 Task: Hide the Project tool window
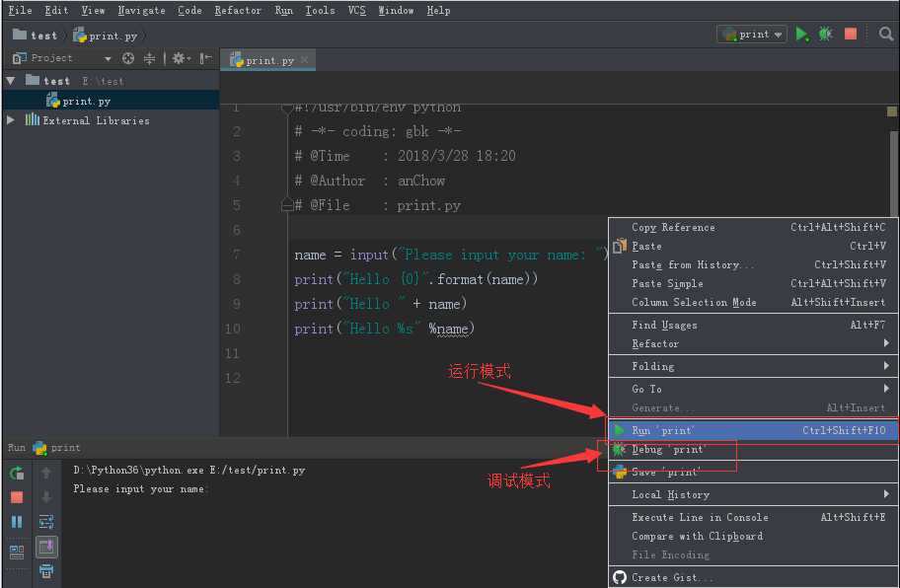pyautogui.click(x=205, y=58)
